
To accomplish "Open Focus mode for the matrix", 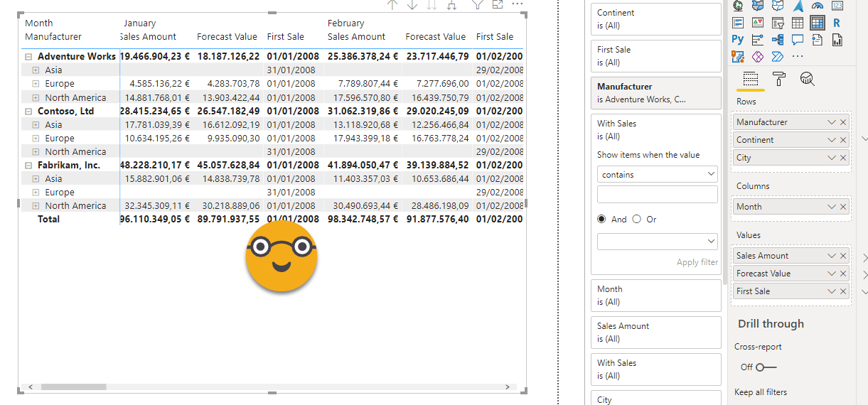I will pyautogui.click(x=497, y=4).
